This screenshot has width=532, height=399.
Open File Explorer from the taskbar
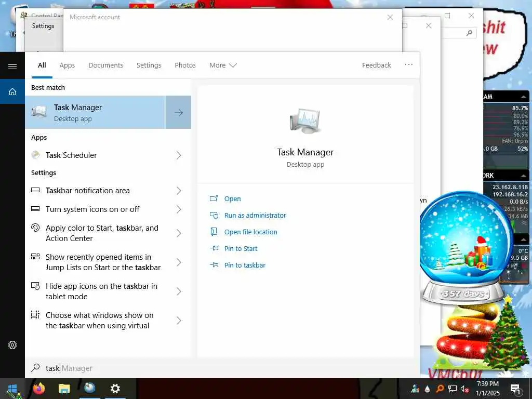64,389
